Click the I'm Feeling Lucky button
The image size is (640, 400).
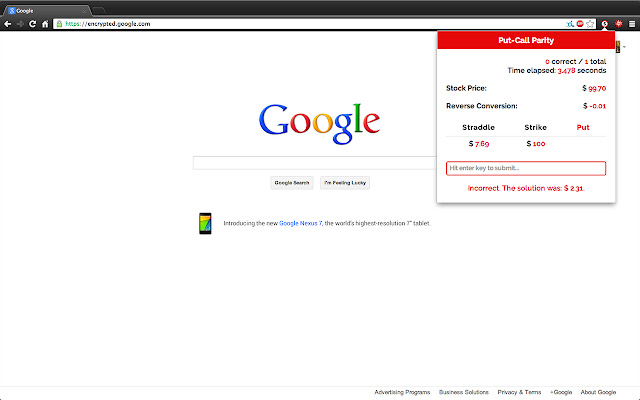point(345,183)
